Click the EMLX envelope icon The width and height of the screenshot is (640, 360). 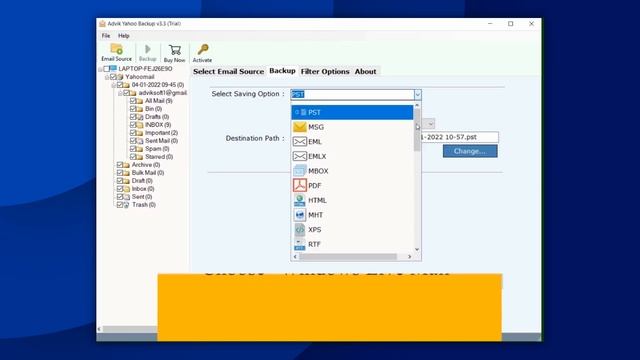pyautogui.click(x=300, y=156)
